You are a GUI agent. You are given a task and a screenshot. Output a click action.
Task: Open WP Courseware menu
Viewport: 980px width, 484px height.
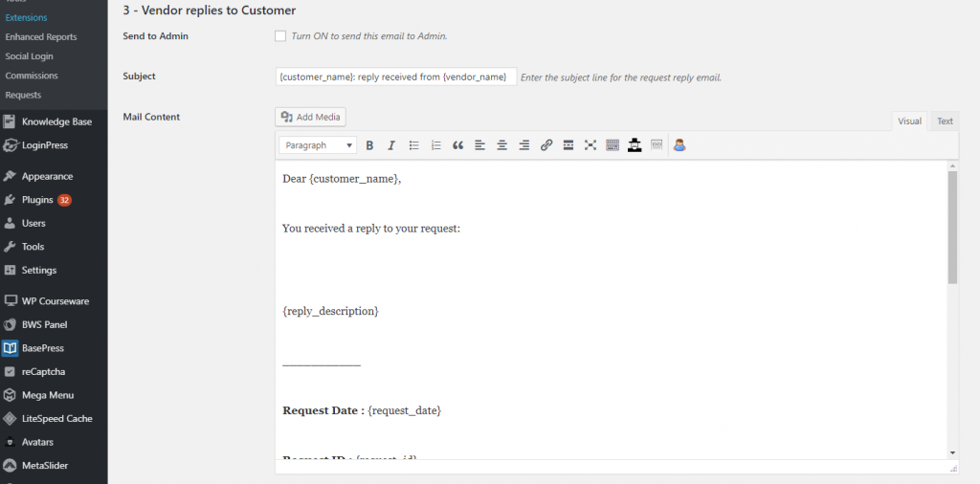click(x=54, y=301)
